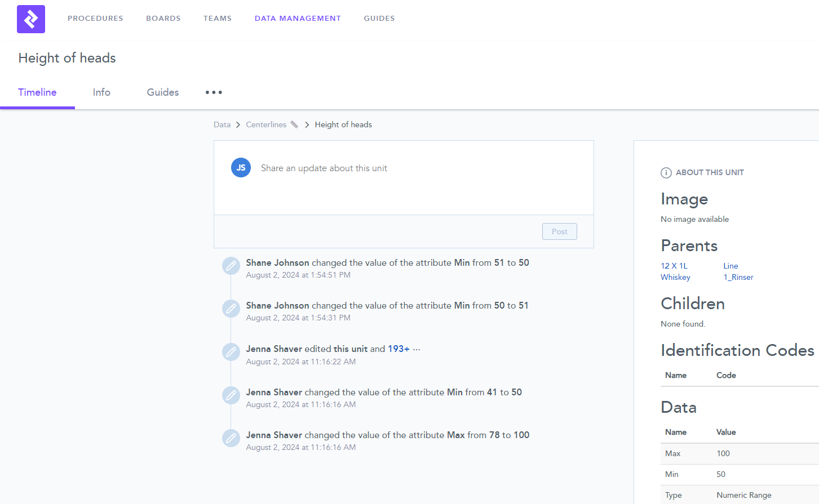Viewport: 819px width, 504px height.
Task: Open the 193+ additional changes link
Action: [x=399, y=349]
